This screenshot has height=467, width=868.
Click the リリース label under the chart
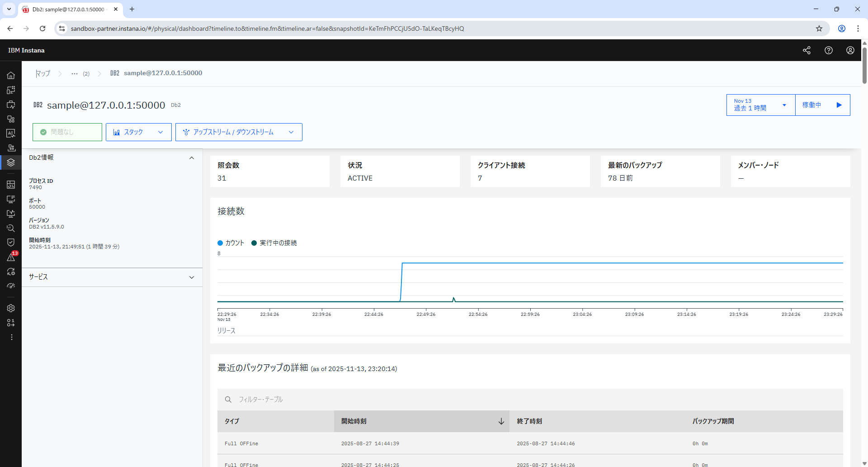click(x=226, y=331)
